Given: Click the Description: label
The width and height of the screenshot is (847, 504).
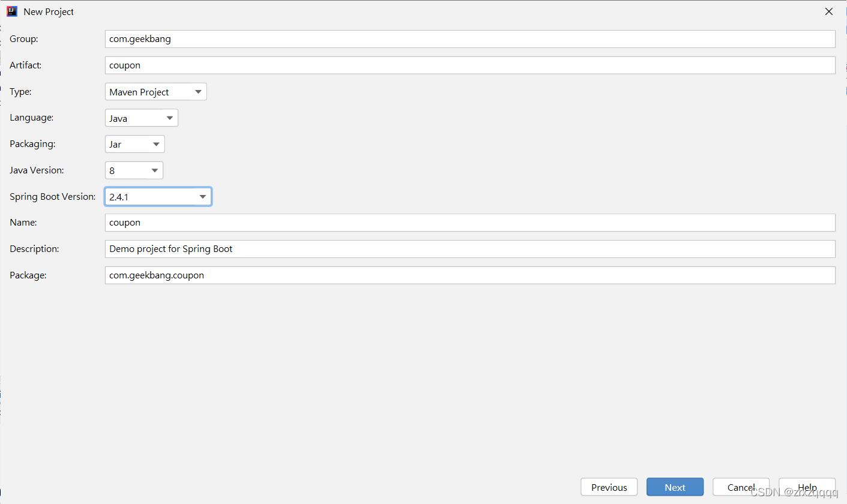Looking at the screenshot, I should pyautogui.click(x=34, y=249).
